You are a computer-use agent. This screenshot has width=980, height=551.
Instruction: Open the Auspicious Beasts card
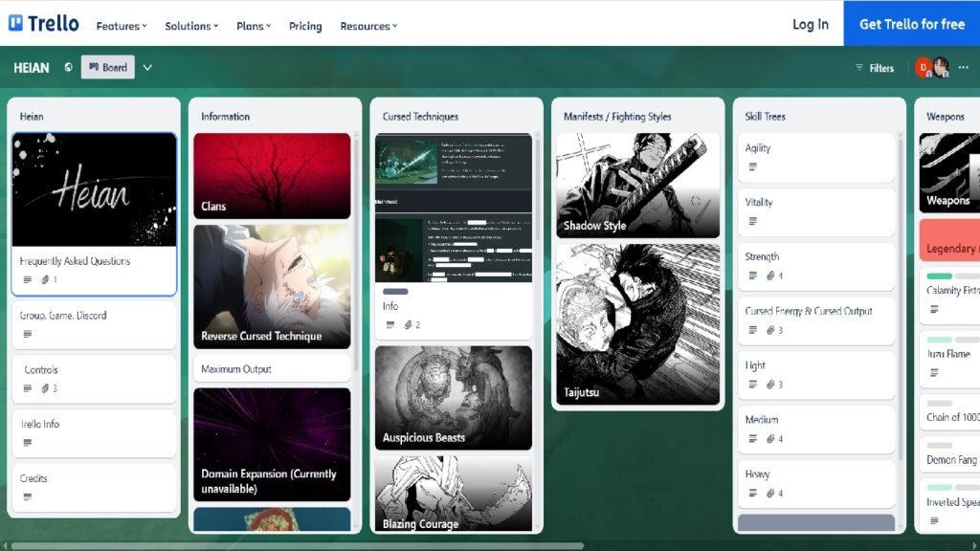(x=453, y=398)
